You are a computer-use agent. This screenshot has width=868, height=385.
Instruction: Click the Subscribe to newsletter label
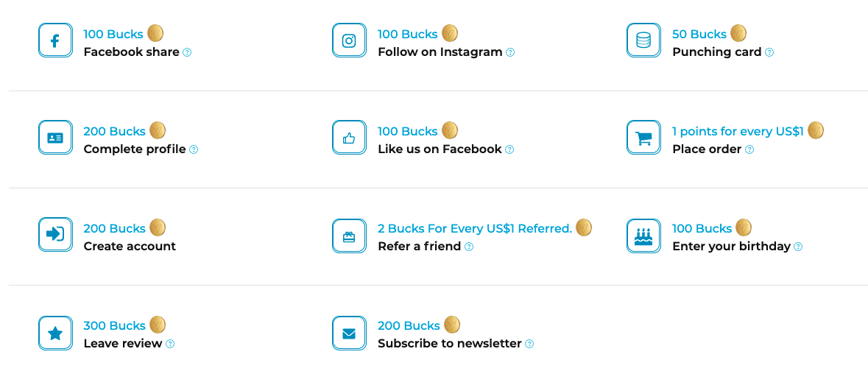tap(449, 344)
